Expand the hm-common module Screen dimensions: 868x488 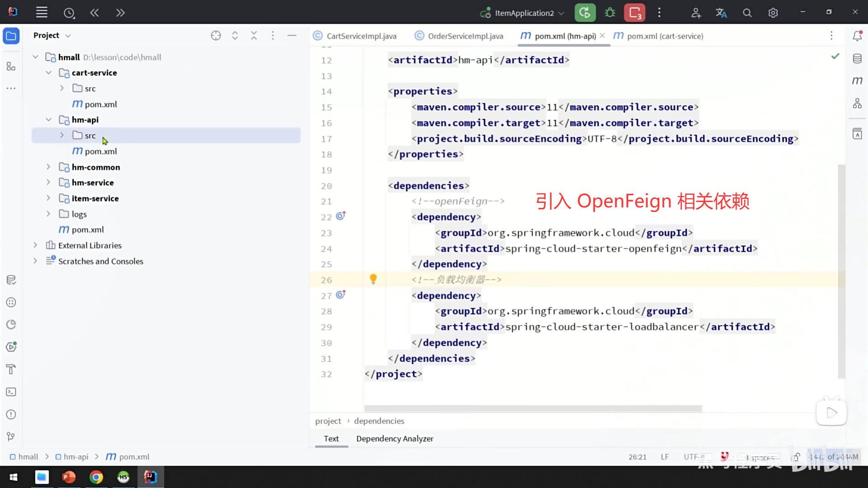[x=48, y=167]
